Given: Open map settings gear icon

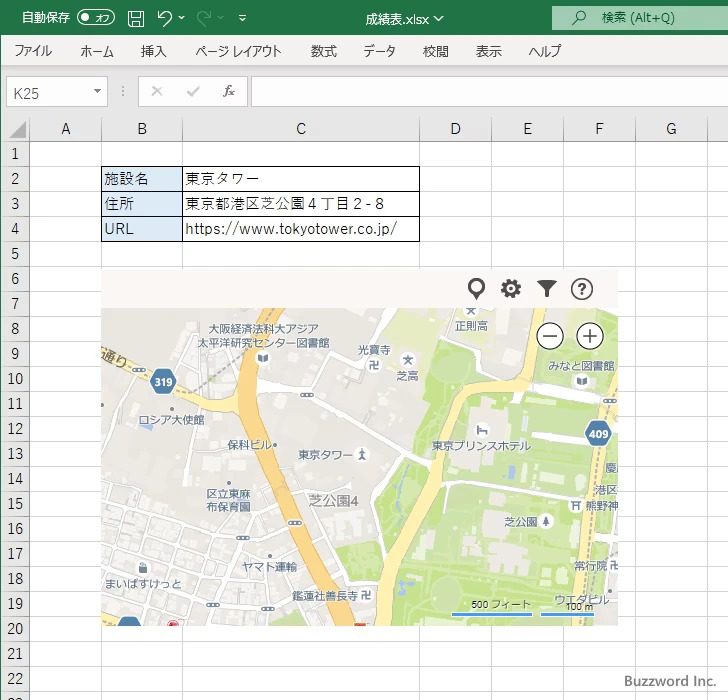Looking at the screenshot, I should tap(511, 289).
